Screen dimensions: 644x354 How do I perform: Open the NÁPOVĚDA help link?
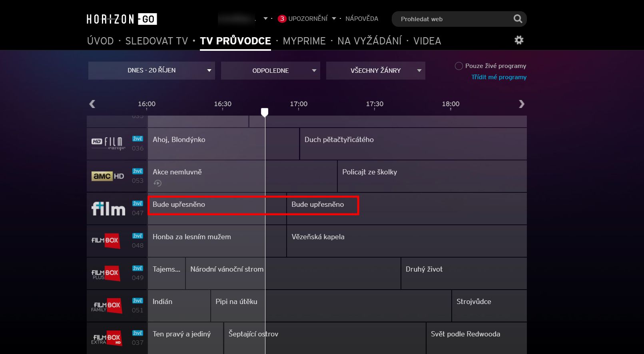click(361, 19)
